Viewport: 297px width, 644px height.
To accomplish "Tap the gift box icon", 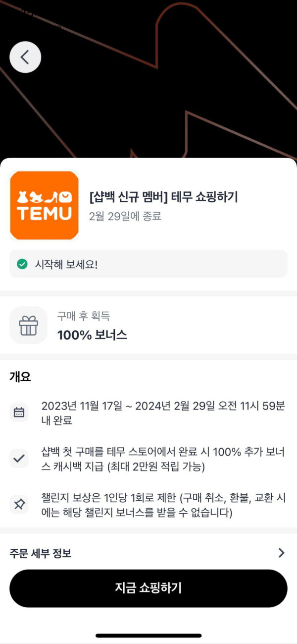I will (x=28, y=325).
